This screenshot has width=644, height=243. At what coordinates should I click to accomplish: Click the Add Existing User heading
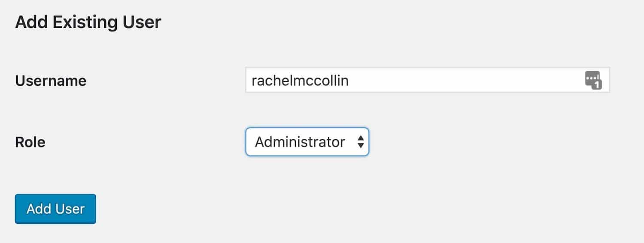(88, 22)
